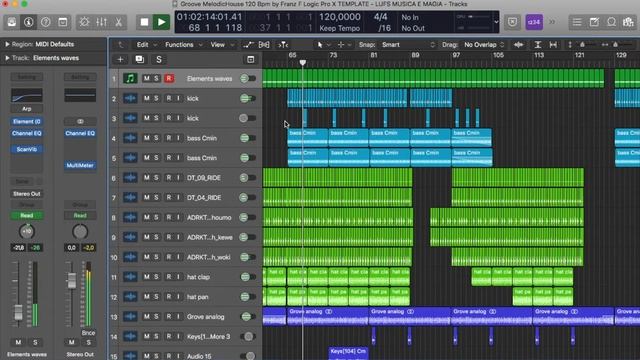640x360 pixels.
Task: Toggle the purple count-in 1234 button
Action: point(534,22)
